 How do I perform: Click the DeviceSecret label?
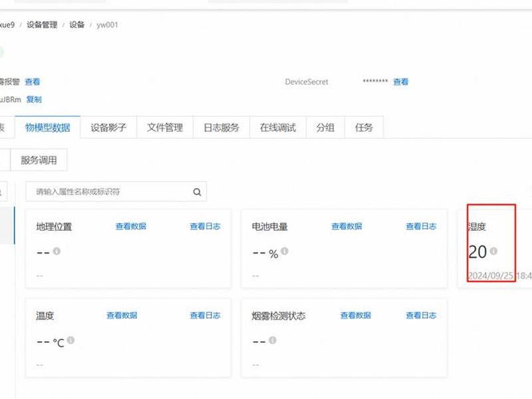coord(307,82)
